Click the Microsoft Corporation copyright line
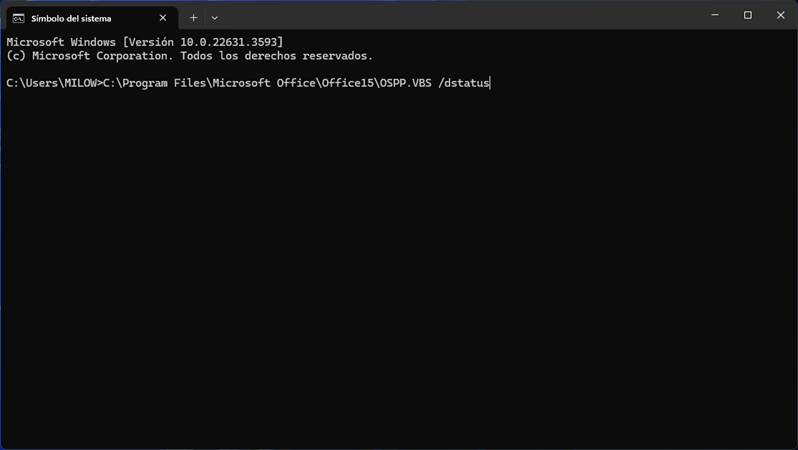Viewport: 798px width, 450px height. [189, 56]
